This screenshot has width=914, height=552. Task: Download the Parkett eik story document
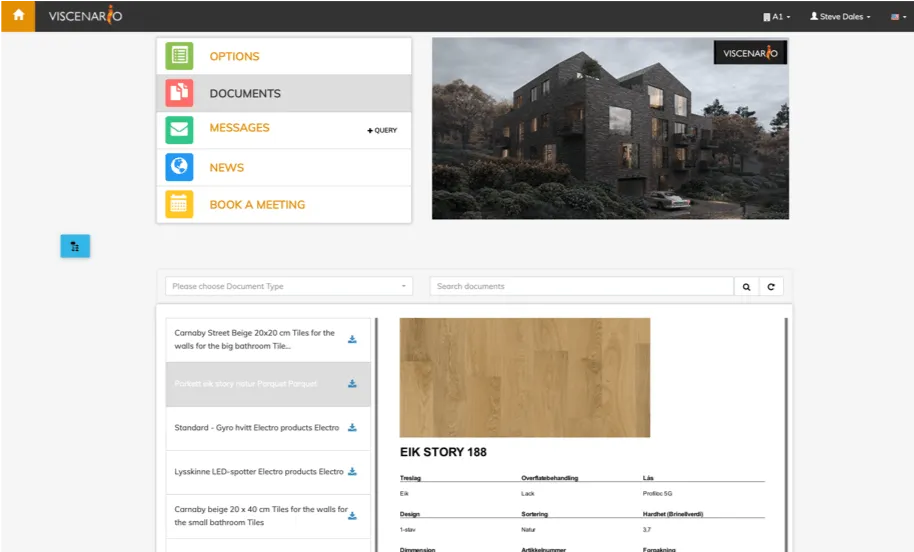[x=352, y=384]
